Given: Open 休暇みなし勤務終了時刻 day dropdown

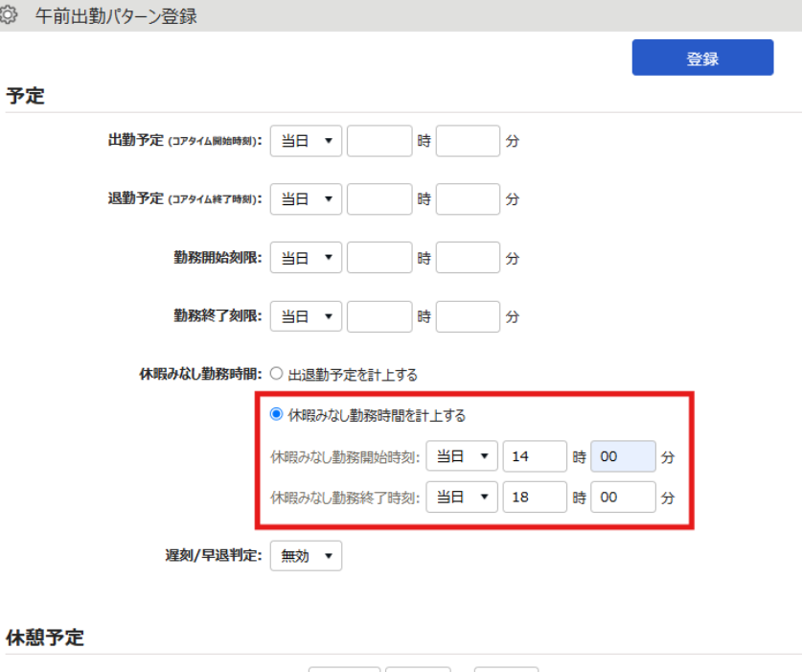Looking at the screenshot, I should (462, 498).
